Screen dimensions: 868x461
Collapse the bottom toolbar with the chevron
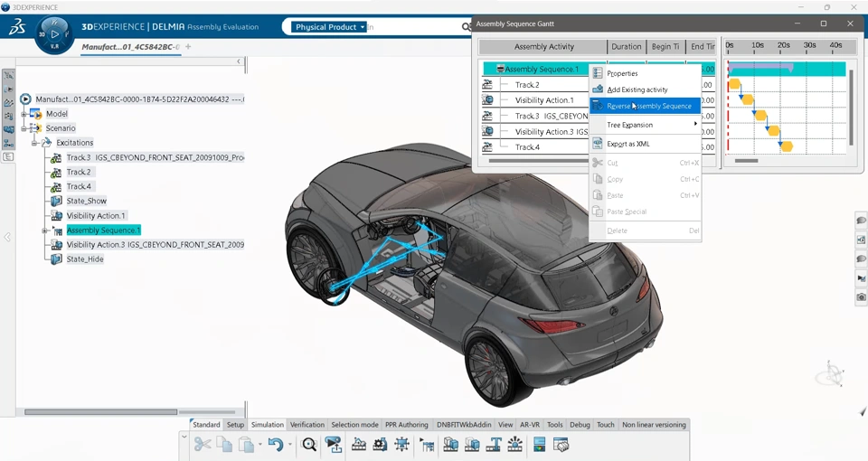coord(184,437)
